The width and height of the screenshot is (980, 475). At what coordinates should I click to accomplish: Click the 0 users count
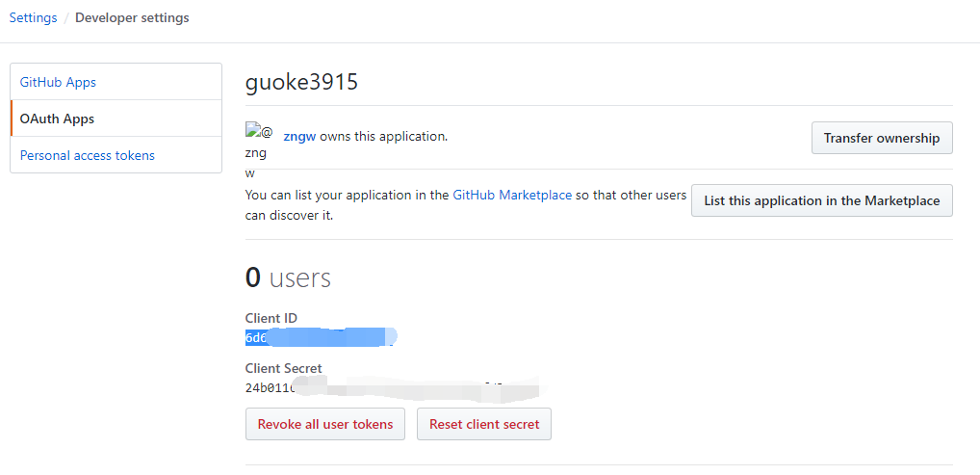point(288,277)
